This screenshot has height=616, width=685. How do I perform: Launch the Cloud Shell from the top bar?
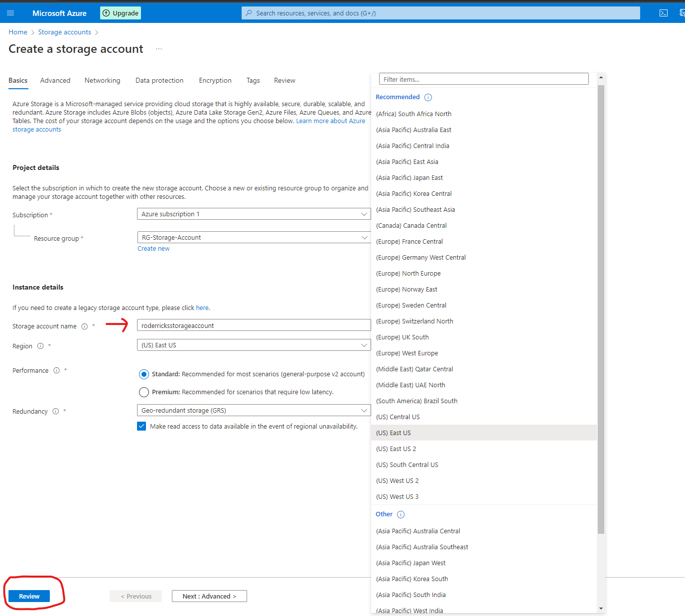[x=663, y=13]
